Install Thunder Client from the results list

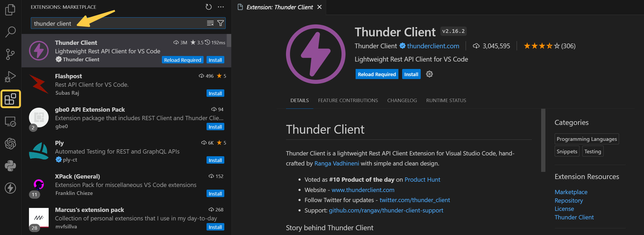point(215,60)
